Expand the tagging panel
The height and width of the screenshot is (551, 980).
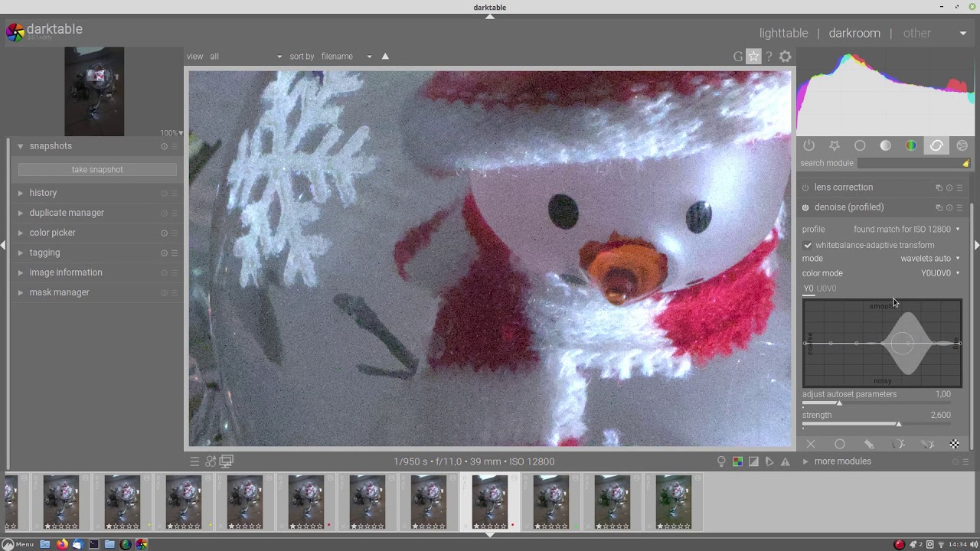coord(44,253)
